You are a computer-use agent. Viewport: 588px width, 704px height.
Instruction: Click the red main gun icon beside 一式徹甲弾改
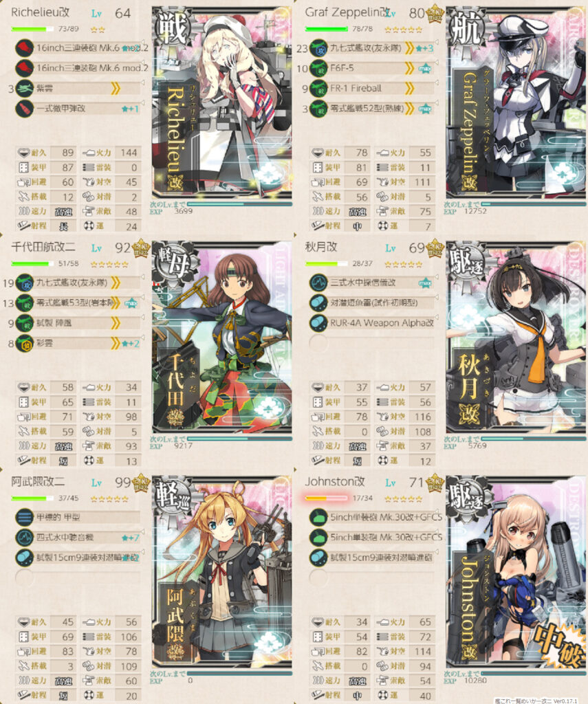point(24,109)
